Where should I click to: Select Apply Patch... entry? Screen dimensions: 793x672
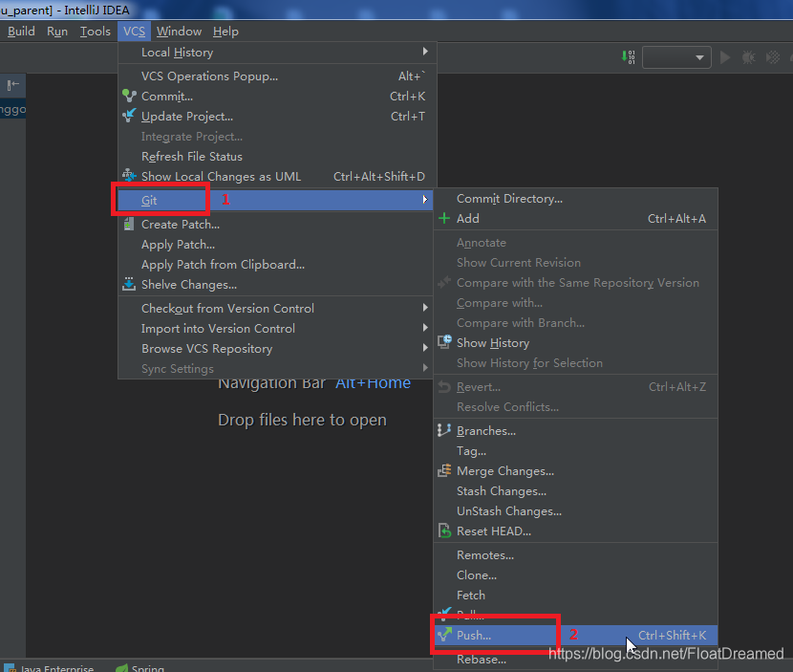[275, 245]
